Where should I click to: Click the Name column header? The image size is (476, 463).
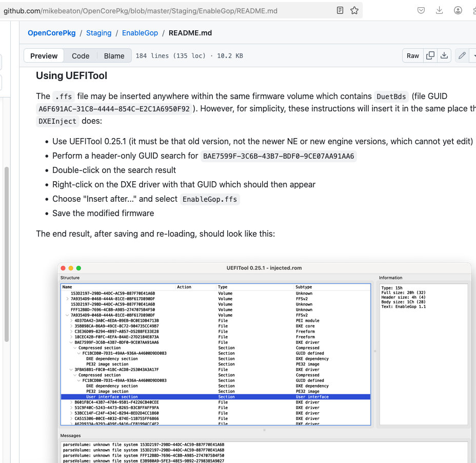pos(118,287)
